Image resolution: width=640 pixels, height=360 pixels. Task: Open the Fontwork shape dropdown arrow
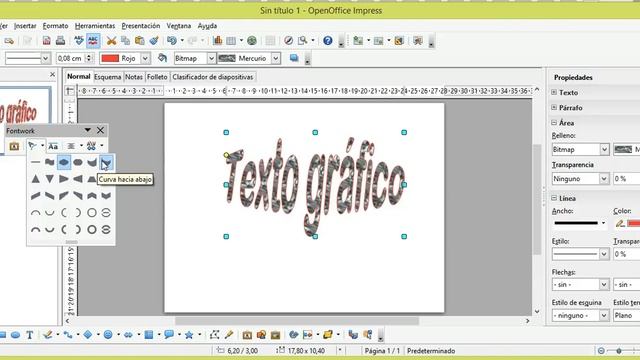coord(42,146)
